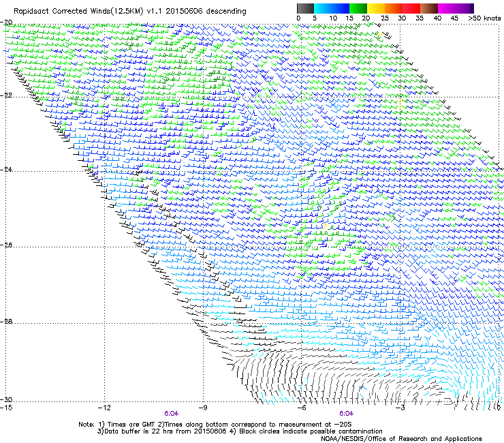This screenshot has width=504, height=443.
Task: Click the gray 0-5 knots legend swatch
Action: (305, 8)
